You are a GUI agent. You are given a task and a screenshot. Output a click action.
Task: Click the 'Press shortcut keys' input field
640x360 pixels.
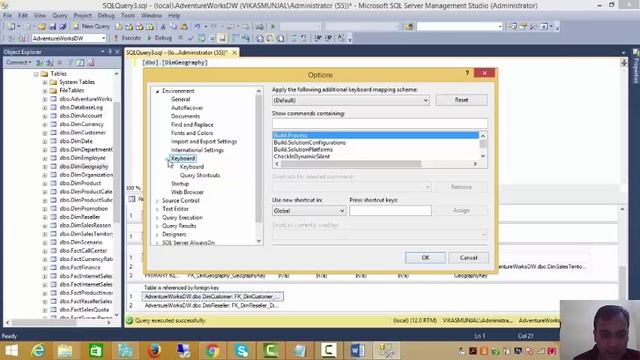pos(390,211)
